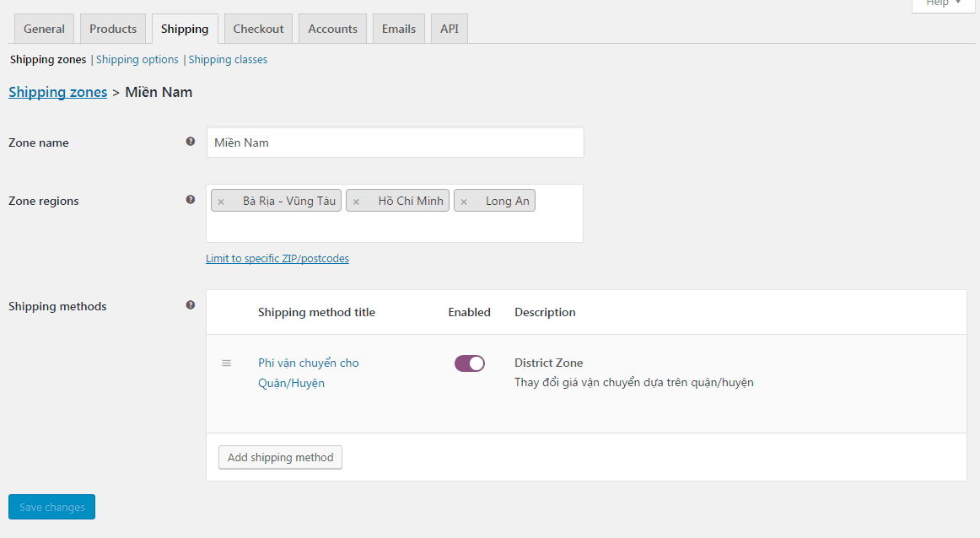The image size is (980, 538).
Task: Click the Zone name text field
Action: point(395,143)
